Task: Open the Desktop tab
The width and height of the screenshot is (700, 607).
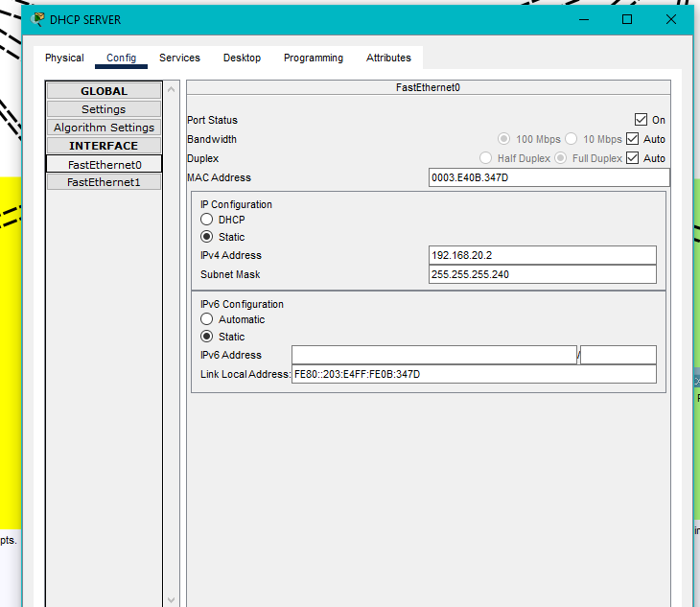Action: pos(242,58)
